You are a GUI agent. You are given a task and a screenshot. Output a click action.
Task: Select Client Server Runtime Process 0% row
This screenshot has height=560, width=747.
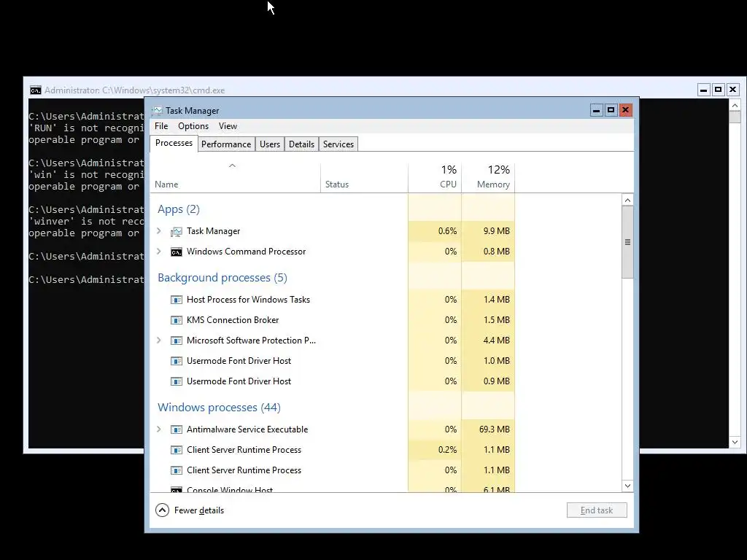pos(333,470)
